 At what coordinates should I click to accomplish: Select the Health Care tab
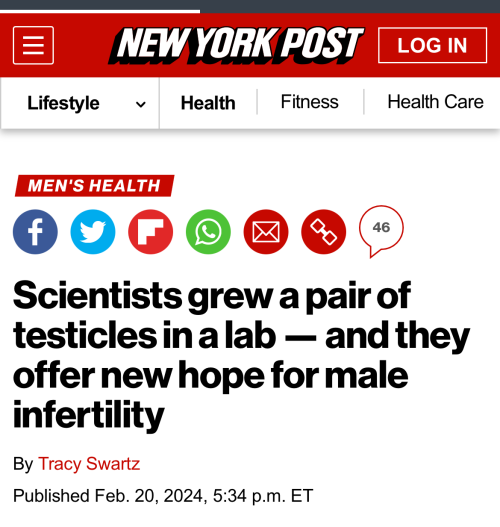click(x=435, y=102)
